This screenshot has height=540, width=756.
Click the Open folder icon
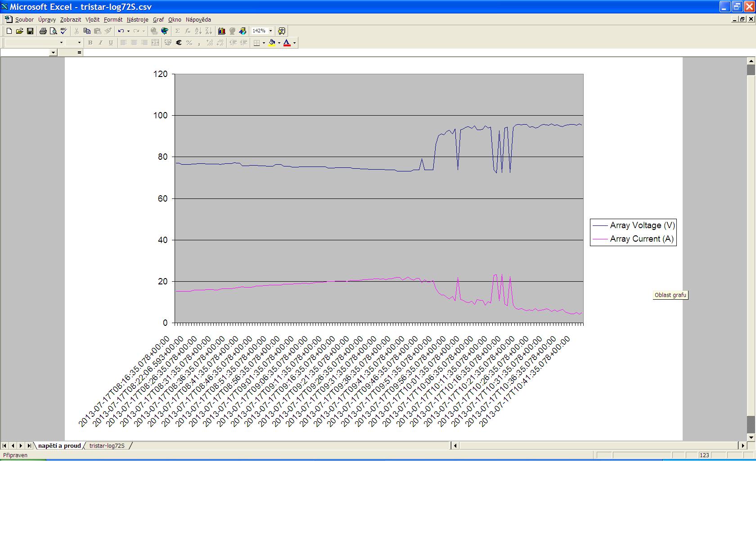[19, 31]
